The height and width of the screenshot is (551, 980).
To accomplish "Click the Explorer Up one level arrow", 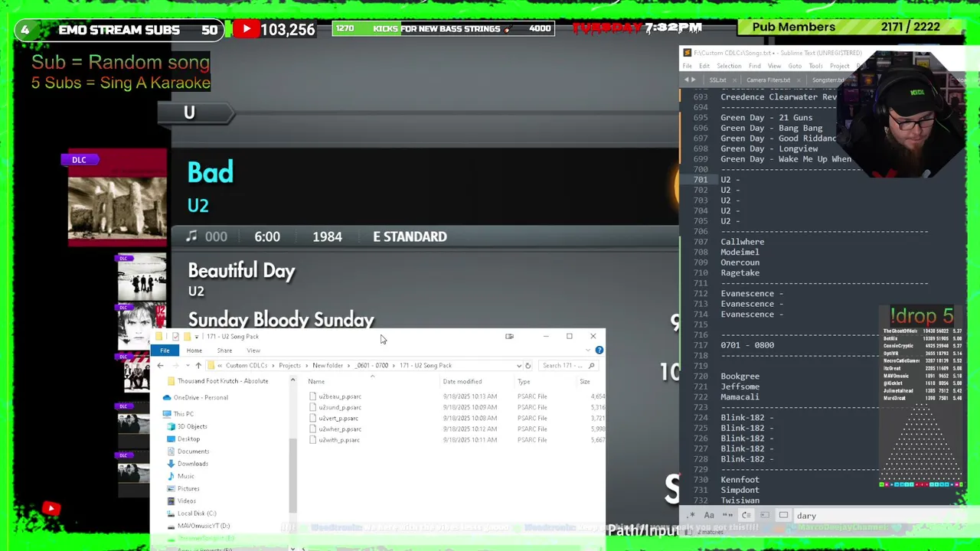I will click(x=198, y=366).
